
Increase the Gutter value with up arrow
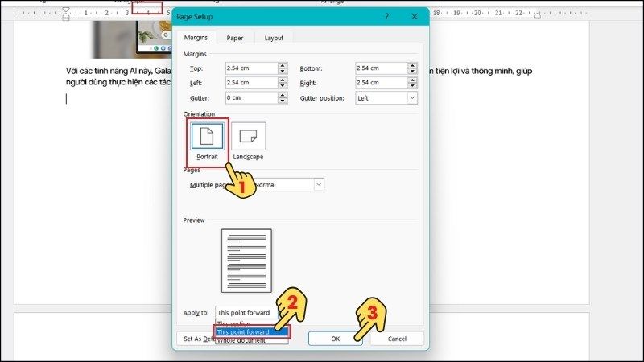click(x=282, y=95)
